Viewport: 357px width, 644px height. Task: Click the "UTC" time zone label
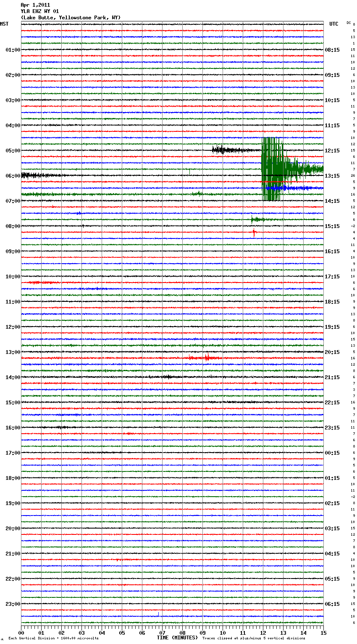pyautogui.click(x=334, y=24)
